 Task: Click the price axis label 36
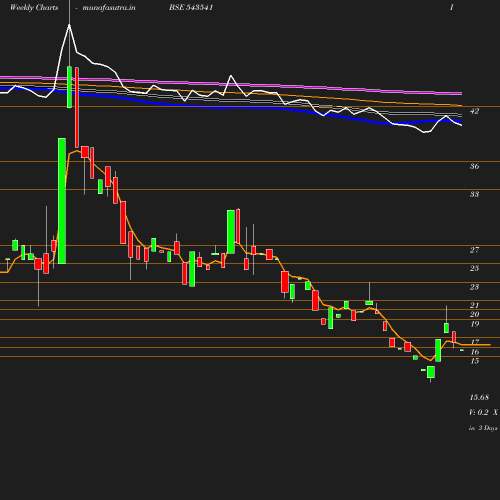tap(474, 166)
